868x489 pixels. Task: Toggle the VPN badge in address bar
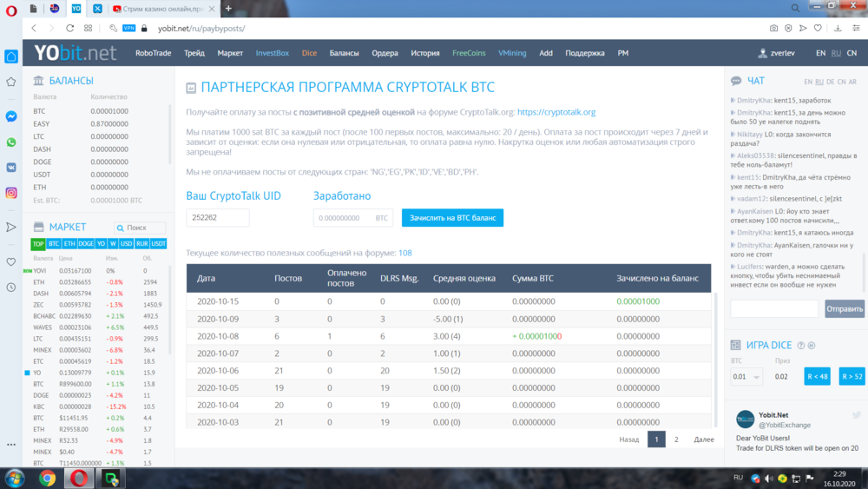(x=129, y=29)
